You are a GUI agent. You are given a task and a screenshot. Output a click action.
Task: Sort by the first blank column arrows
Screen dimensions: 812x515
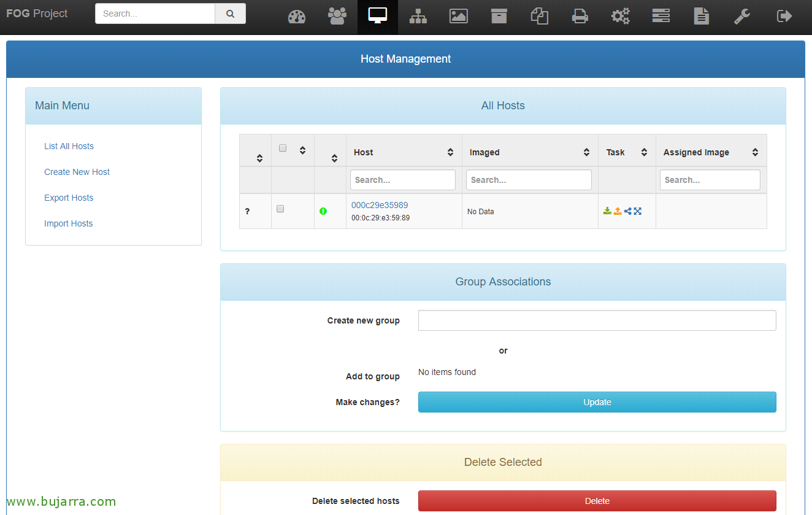pyautogui.click(x=259, y=158)
